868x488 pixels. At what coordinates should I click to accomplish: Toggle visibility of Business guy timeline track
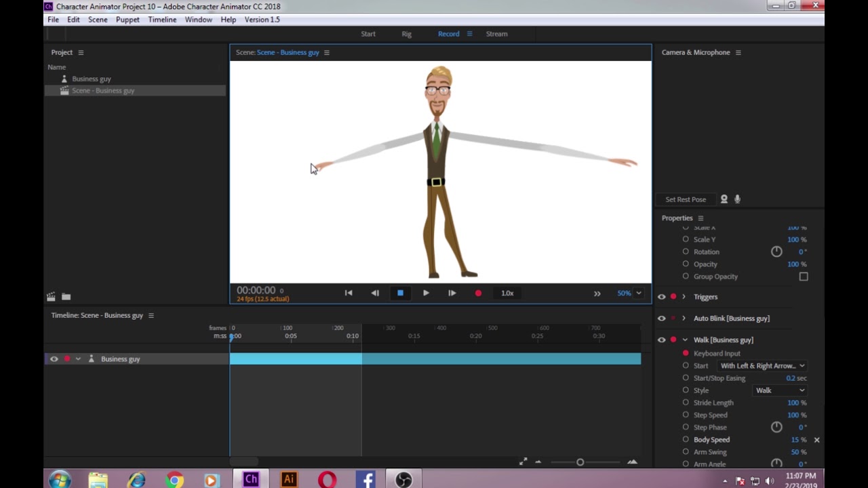(x=54, y=359)
